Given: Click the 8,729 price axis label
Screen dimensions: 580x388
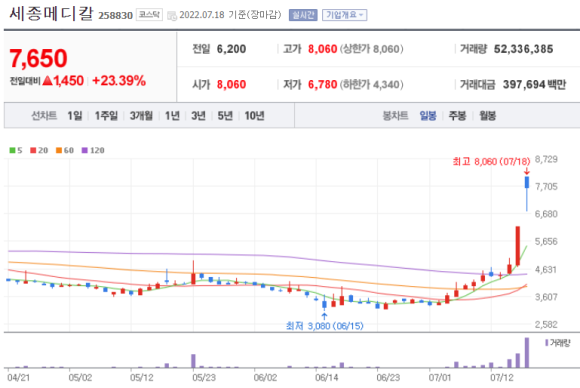Looking at the screenshot, I should (546, 159).
